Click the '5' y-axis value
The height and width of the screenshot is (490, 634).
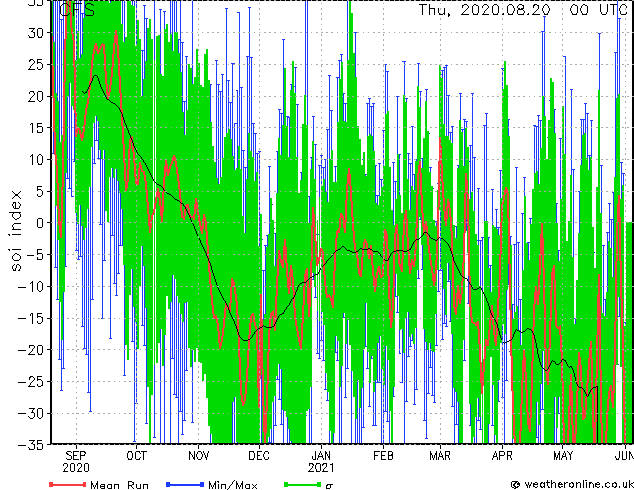point(39,191)
